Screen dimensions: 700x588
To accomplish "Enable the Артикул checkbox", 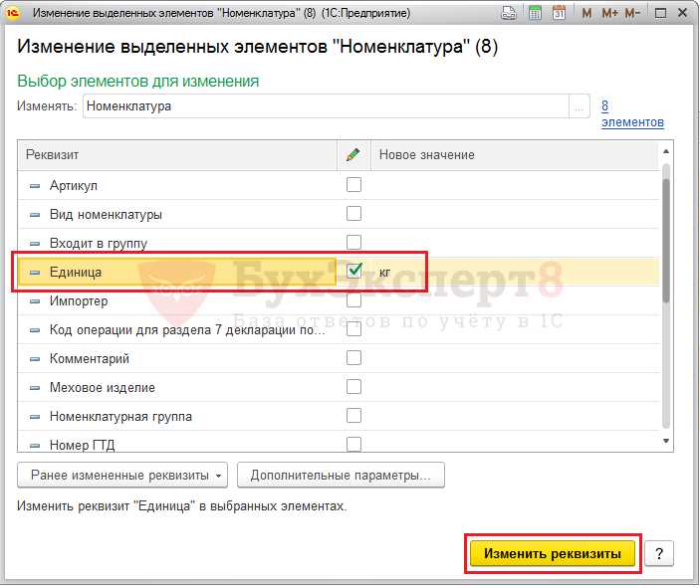I will [x=353, y=185].
